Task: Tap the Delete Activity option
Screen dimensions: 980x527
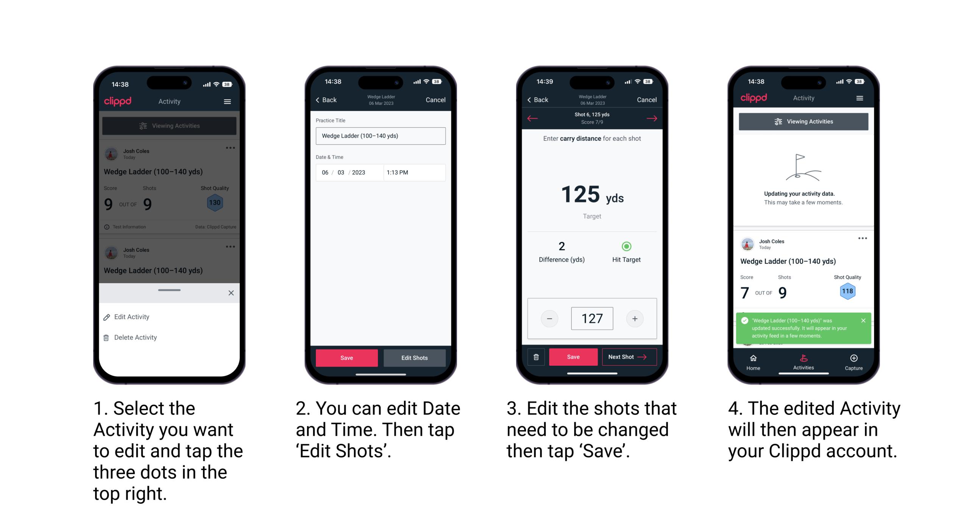Action: [x=135, y=337]
